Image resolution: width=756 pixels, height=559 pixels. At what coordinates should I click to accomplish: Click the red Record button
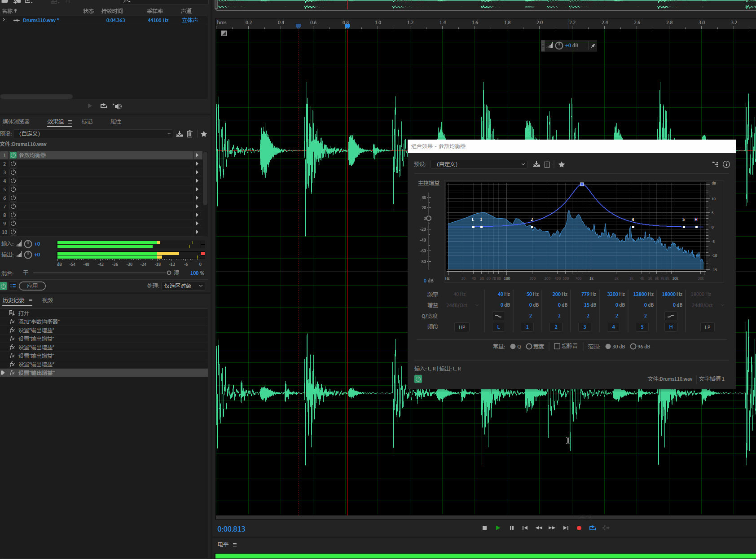579,528
